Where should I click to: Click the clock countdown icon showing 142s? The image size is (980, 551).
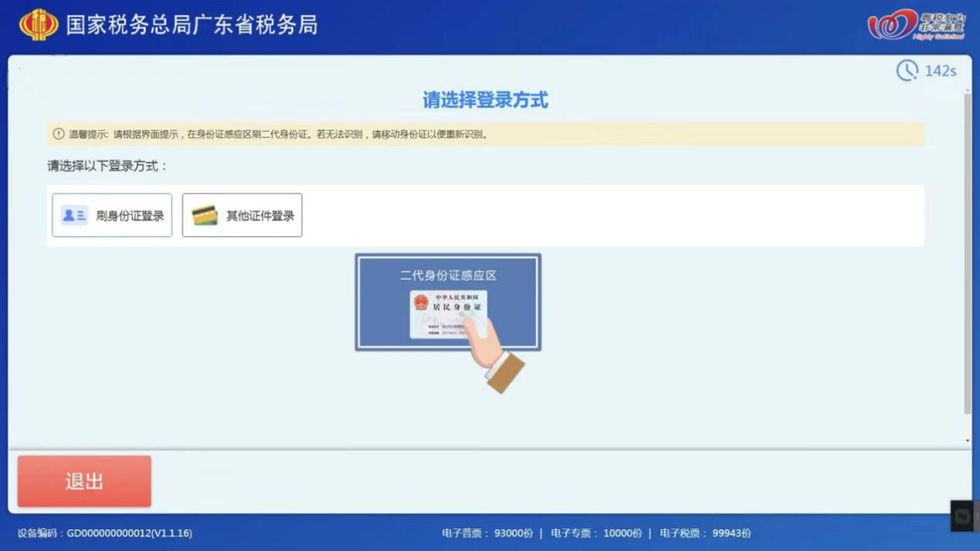[907, 68]
